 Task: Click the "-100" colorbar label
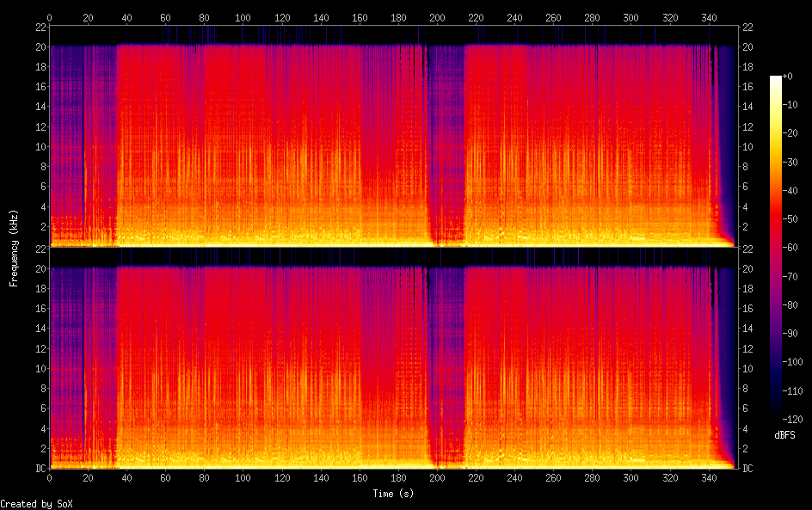pos(792,362)
